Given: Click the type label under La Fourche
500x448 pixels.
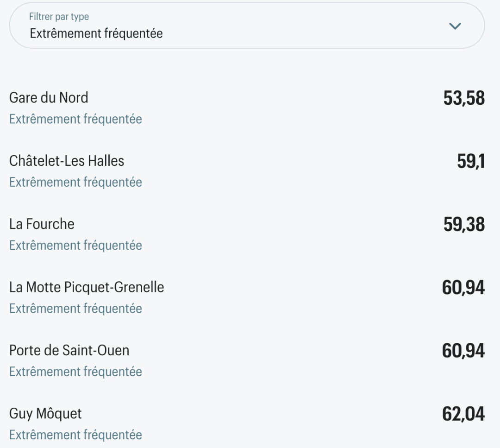Looking at the screenshot, I should (x=75, y=245).
